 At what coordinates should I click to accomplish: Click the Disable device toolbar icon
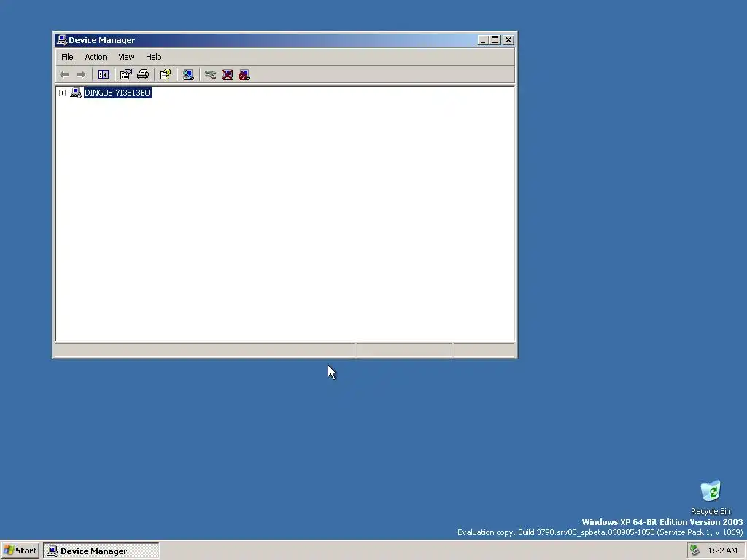click(244, 75)
